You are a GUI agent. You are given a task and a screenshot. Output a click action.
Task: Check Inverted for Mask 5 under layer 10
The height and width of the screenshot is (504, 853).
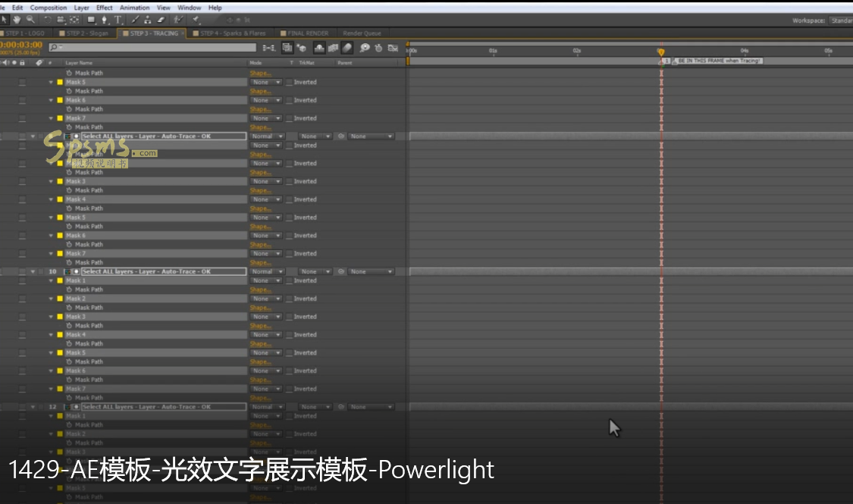290,353
